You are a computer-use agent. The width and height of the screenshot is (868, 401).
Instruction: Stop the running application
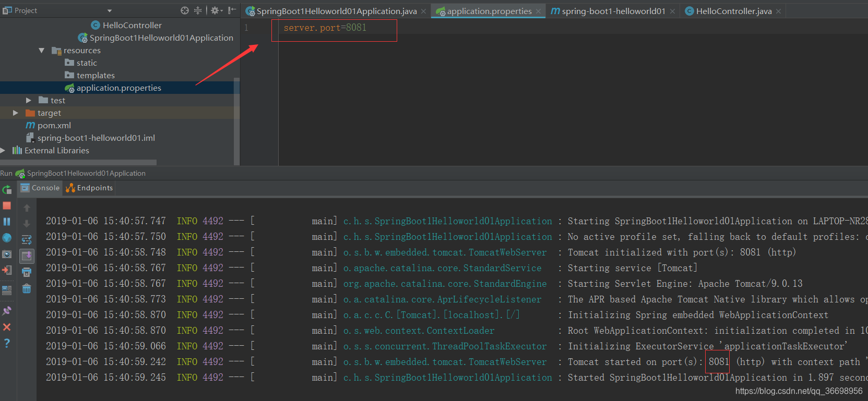tap(7, 206)
